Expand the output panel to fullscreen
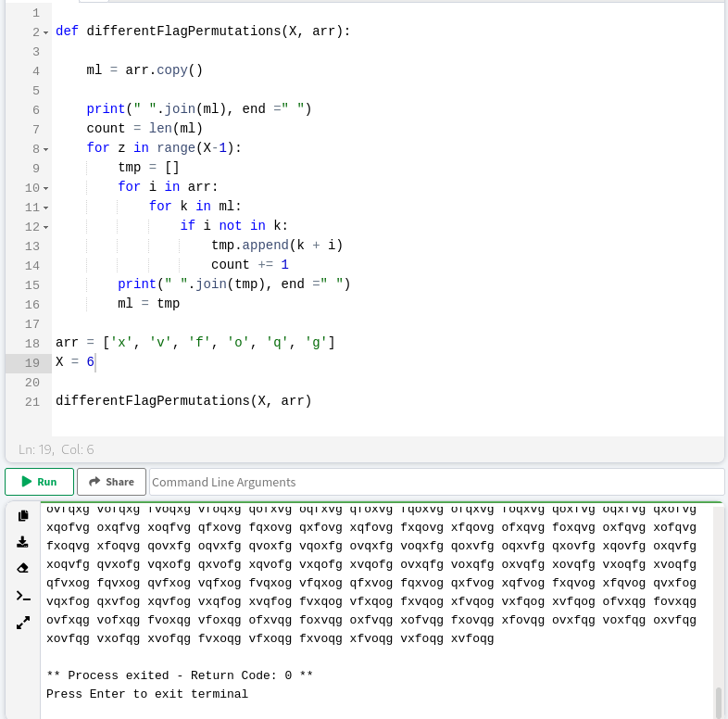728x719 pixels. (x=23, y=623)
